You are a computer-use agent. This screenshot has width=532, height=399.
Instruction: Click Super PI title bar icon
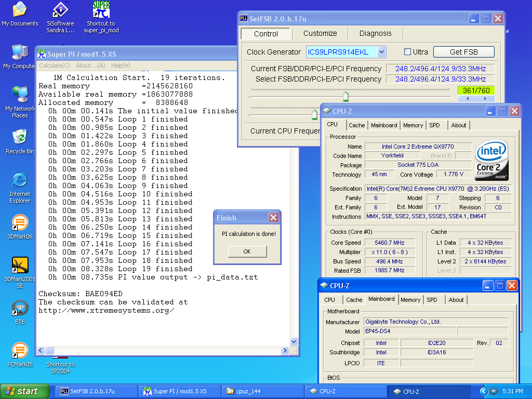coord(42,54)
